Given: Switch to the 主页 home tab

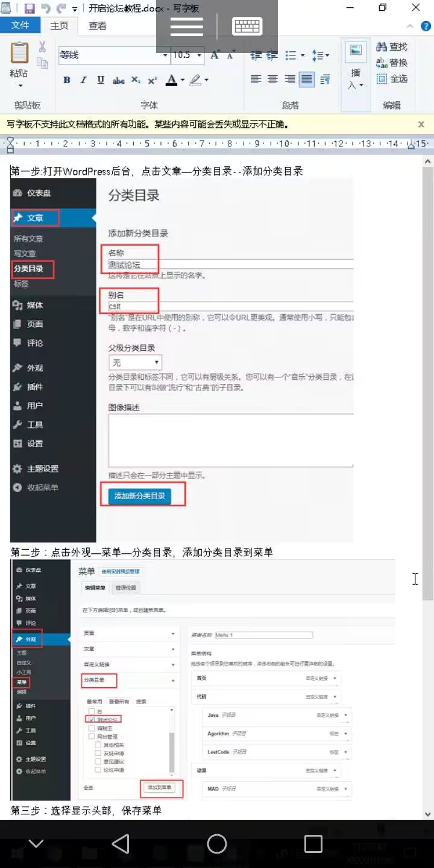Looking at the screenshot, I should 59,25.
